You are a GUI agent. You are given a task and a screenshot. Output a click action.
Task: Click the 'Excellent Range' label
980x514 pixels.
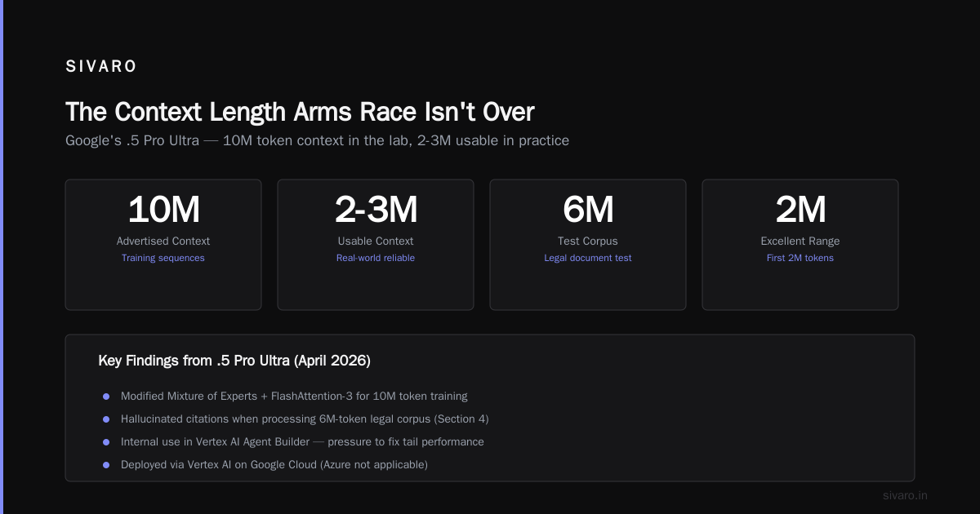click(x=800, y=241)
